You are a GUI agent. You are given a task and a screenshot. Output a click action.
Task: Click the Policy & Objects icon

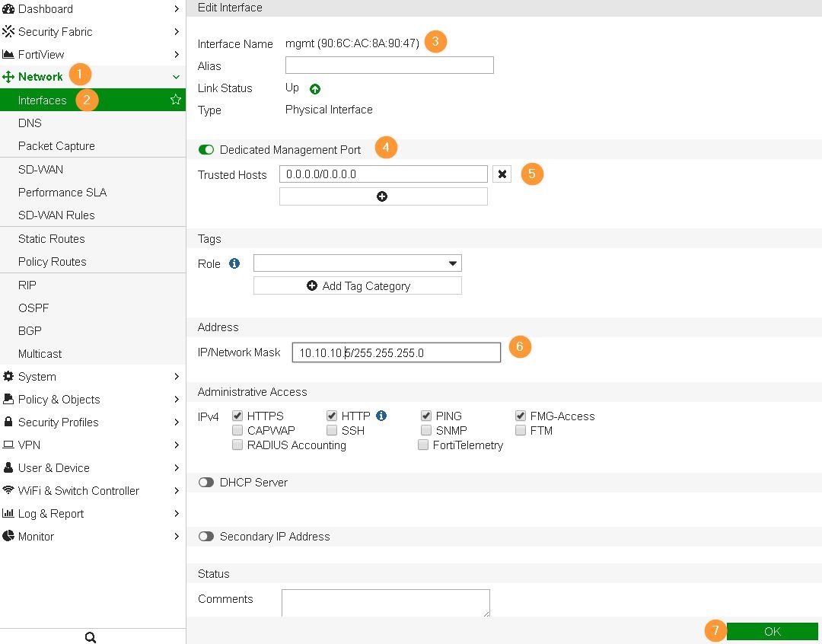[8, 399]
